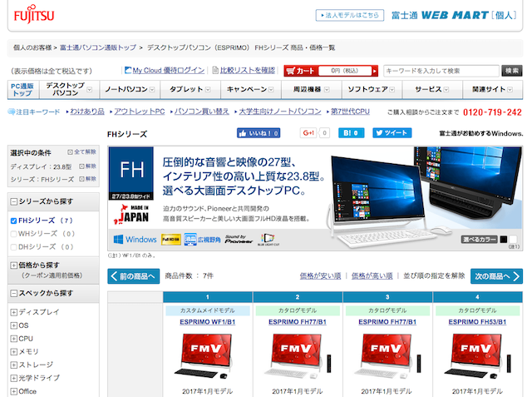This screenshot has width=532, height=397.
Task: Expand the ディスプレイ spec filter
Action: 13,312
